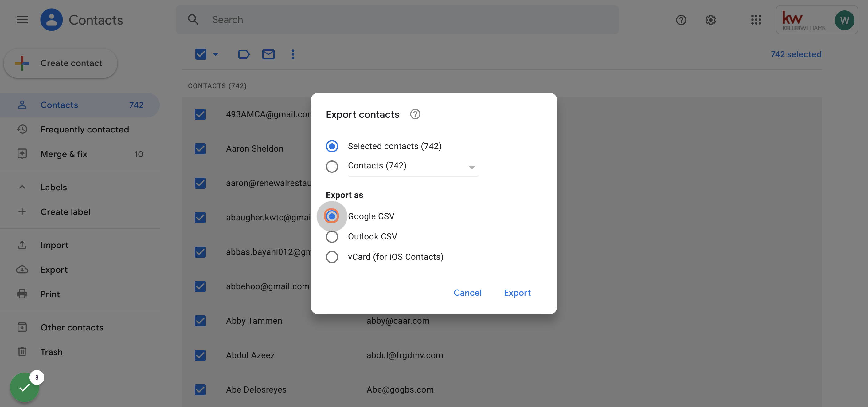The image size is (868, 407).
Task: Click the search magnifier icon
Action: [x=193, y=20]
